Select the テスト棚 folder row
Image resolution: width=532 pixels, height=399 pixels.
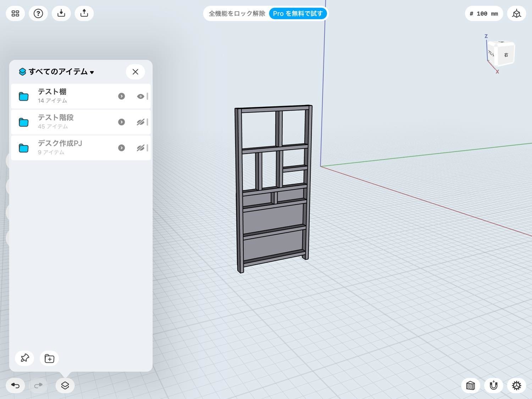point(81,96)
